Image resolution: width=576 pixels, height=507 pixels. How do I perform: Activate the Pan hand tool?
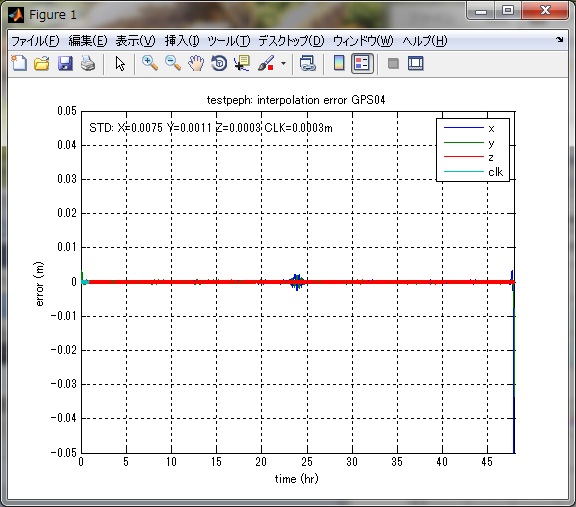coord(196,64)
